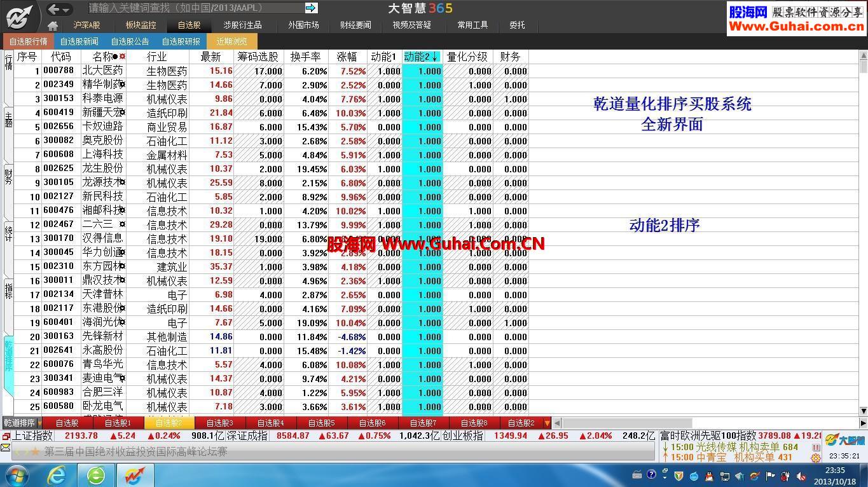Click vertical scrollbar down arrow
This screenshot has width=868, height=487.
tap(864, 411)
